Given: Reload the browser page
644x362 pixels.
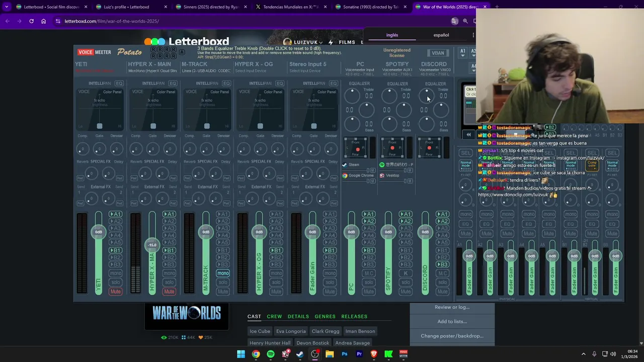Looking at the screenshot, I should tap(31, 21).
